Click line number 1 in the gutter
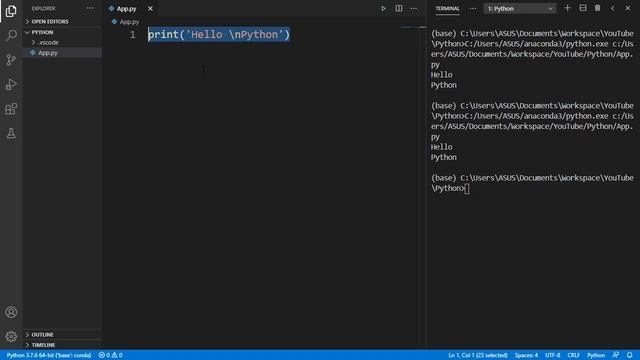Image resolution: width=640 pixels, height=360 pixels. pyautogui.click(x=133, y=35)
